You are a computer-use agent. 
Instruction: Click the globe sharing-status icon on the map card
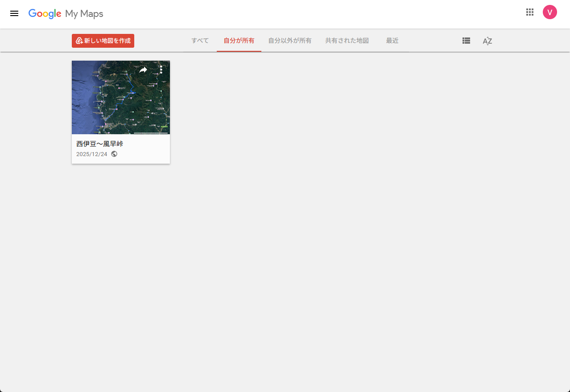pyautogui.click(x=114, y=153)
